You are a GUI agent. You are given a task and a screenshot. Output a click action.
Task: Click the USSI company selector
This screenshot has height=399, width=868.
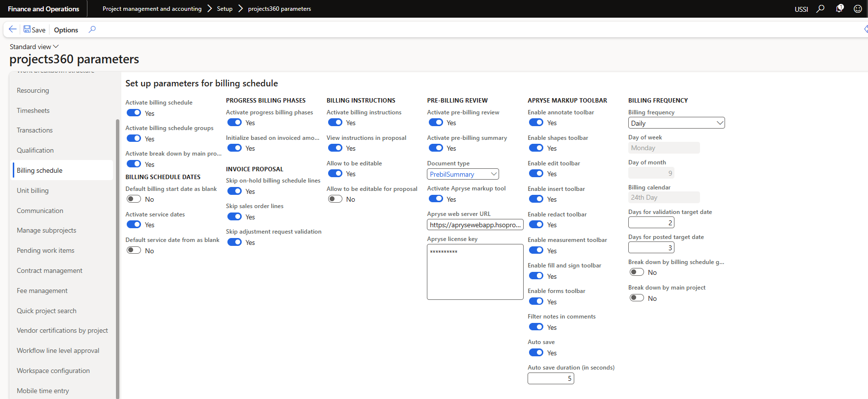pyautogui.click(x=801, y=9)
